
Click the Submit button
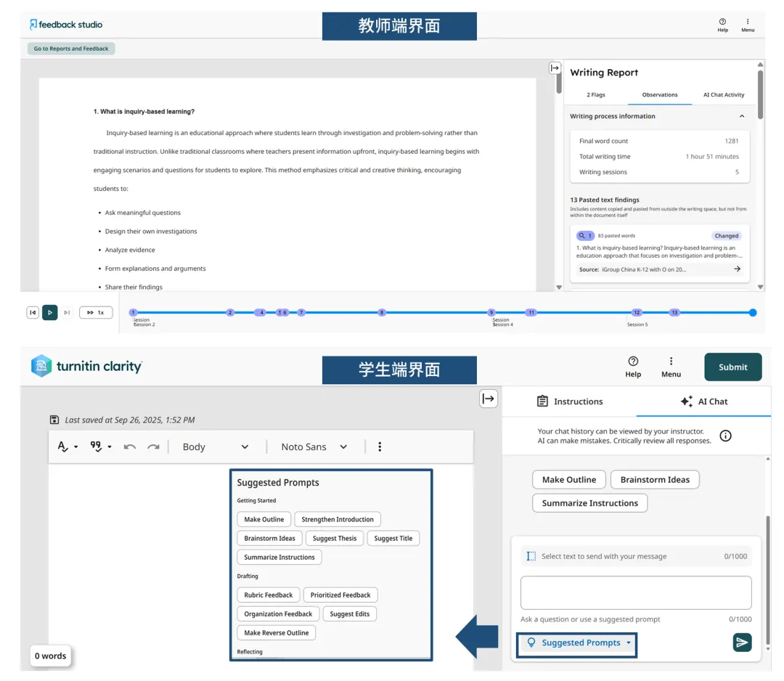pyautogui.click(x=732, y=367)
